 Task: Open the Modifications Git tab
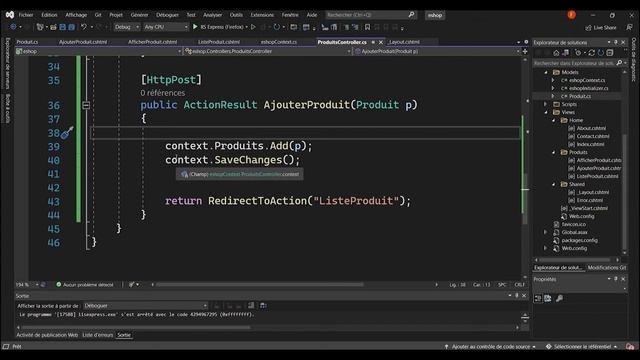click(607, 267)
